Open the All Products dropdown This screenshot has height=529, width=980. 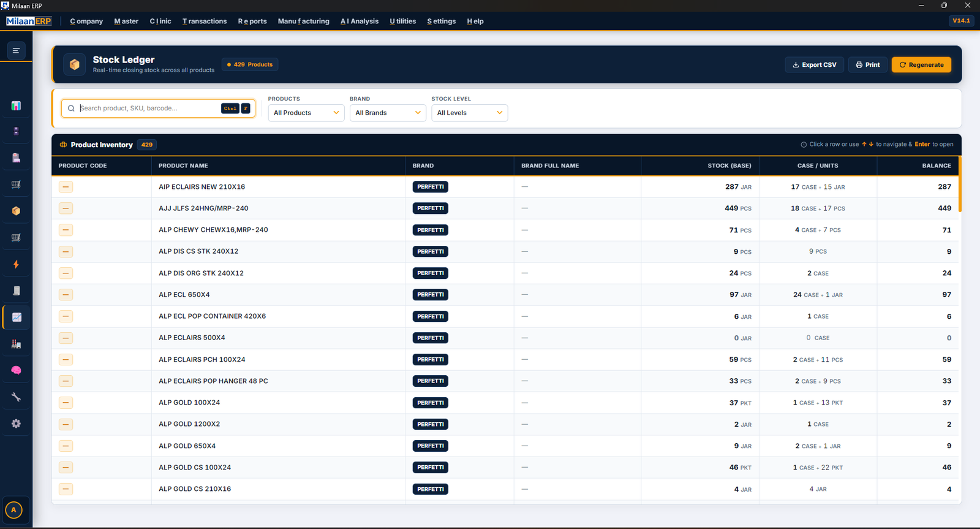[306, 113]
